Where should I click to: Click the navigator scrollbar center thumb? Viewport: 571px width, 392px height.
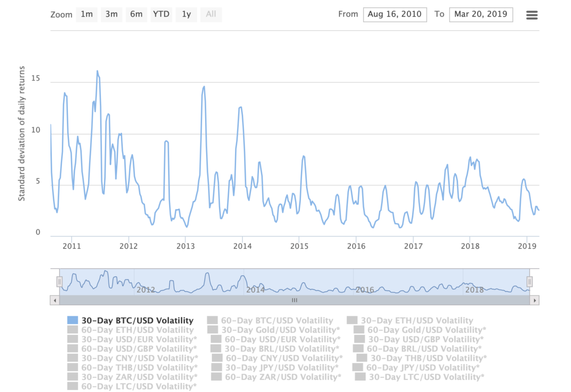pyautogui.click(x=294, y=300)
